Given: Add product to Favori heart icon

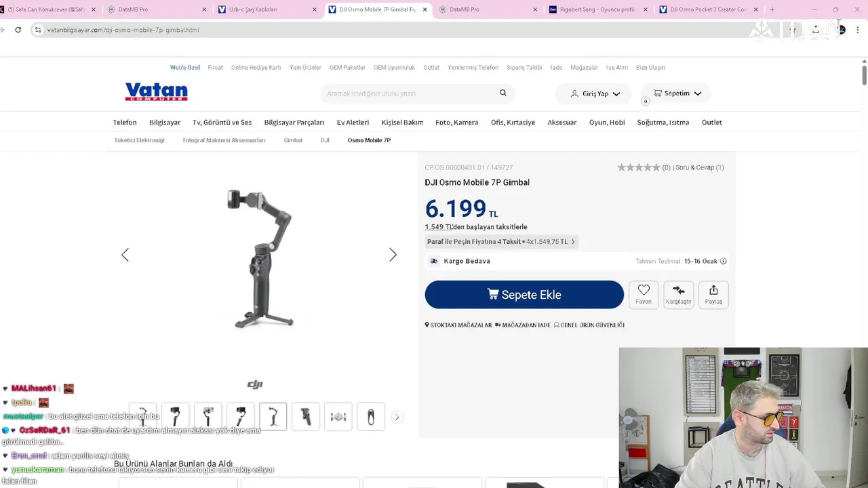Looking at the screenshot, I should (x=644, y=295).
